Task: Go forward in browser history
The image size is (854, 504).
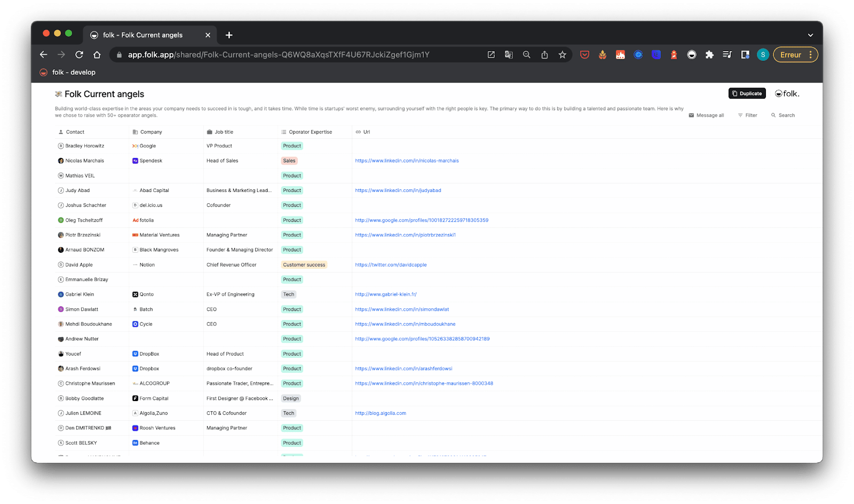Action: (x=61, y=54)
